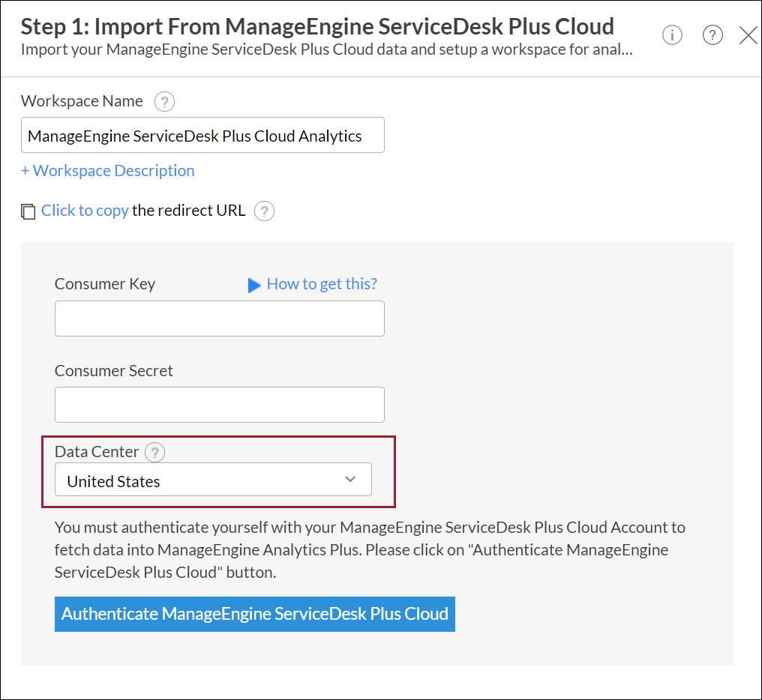Click the 'Click to copy' link
Screen dimensions: 762x700
[x=85, y=211]
